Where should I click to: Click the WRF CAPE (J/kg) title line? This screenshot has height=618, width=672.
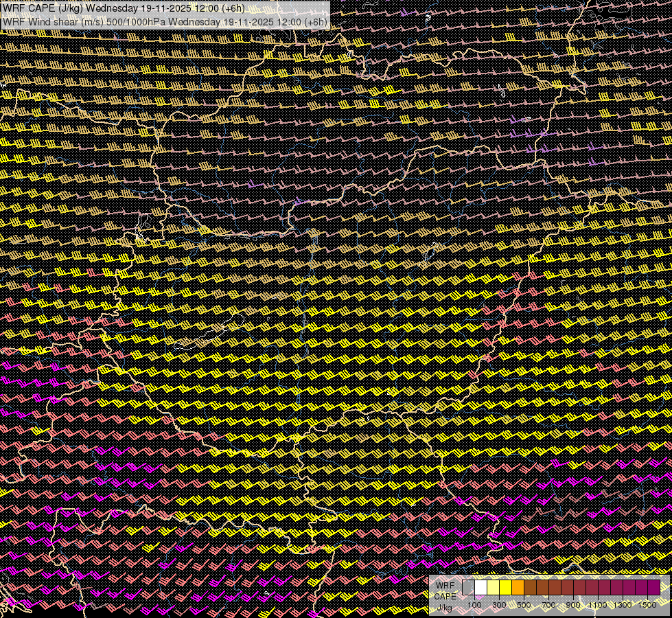point(124,8)
